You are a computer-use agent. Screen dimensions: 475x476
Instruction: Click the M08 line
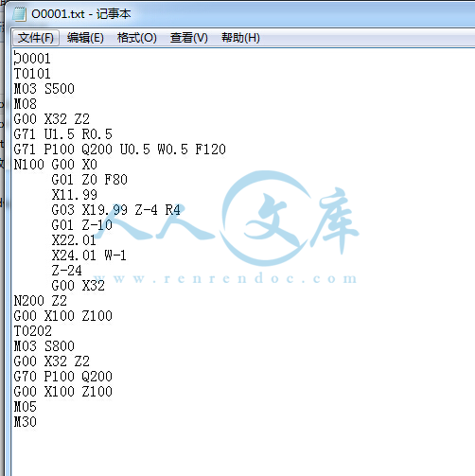tap(26, 104)
